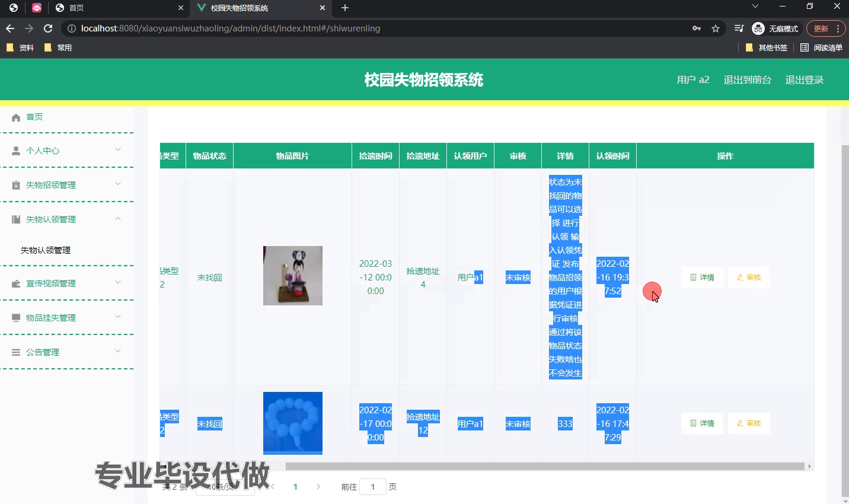Click the 用户 a2 header label
The width and height of the screenshot is (849, 504).
[692, 80]
